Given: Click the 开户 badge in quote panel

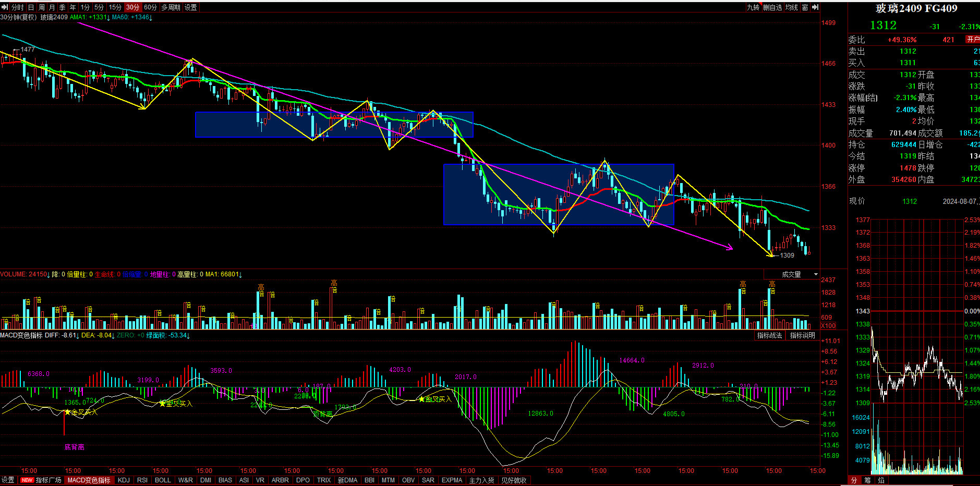Looking at the screenshot, I should [x=973, y=40].
